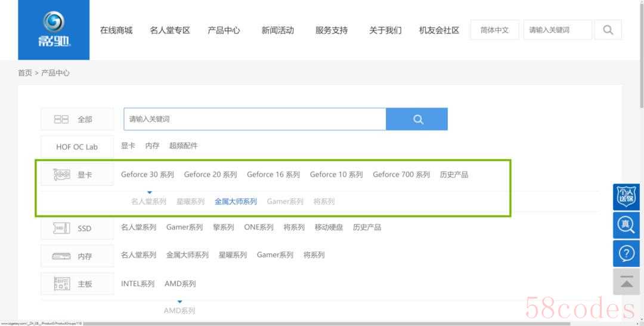Screen dimensions: 644x326
Task: Click the HOF OC Lab category button
Action: pos(77,147)
